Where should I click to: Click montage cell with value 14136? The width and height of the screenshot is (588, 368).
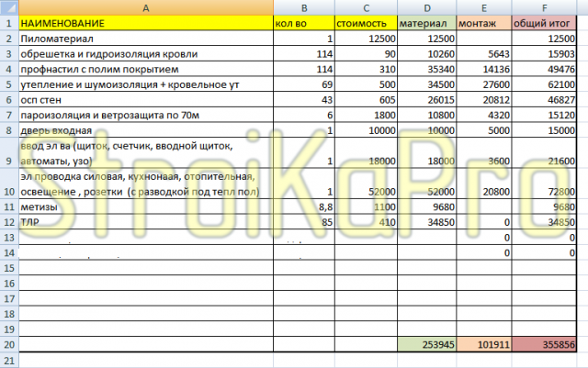pyautogui.click(x=484, y=70)
